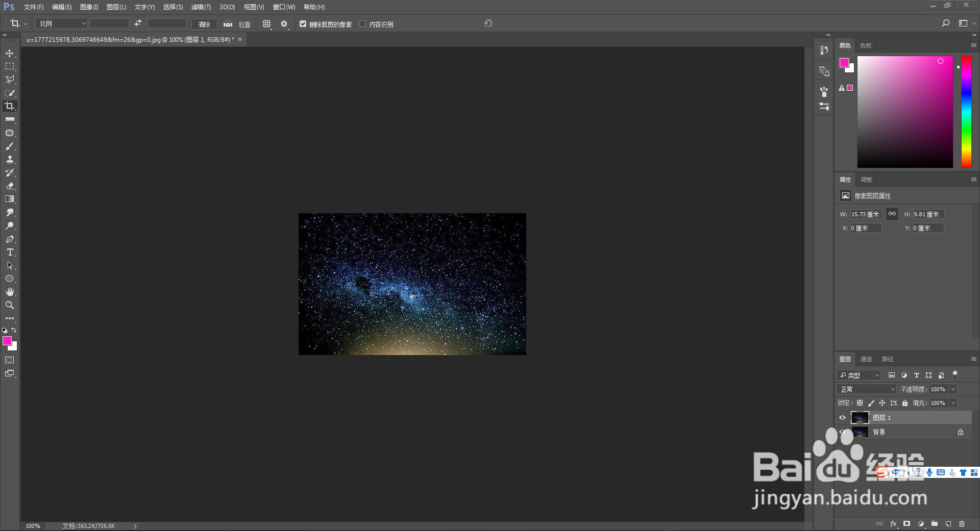Change the screen mode
980x531 pixels.
[x=10, y=373]
